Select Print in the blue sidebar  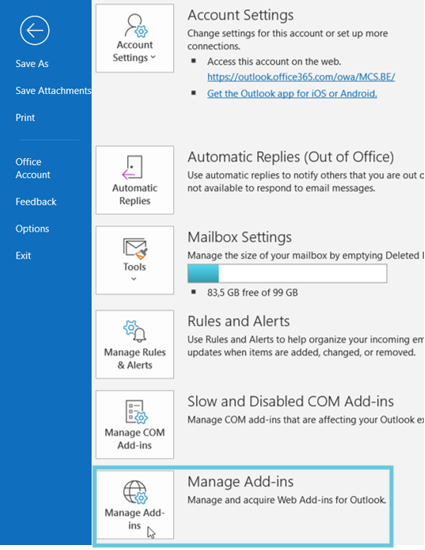tap(25, 118)
